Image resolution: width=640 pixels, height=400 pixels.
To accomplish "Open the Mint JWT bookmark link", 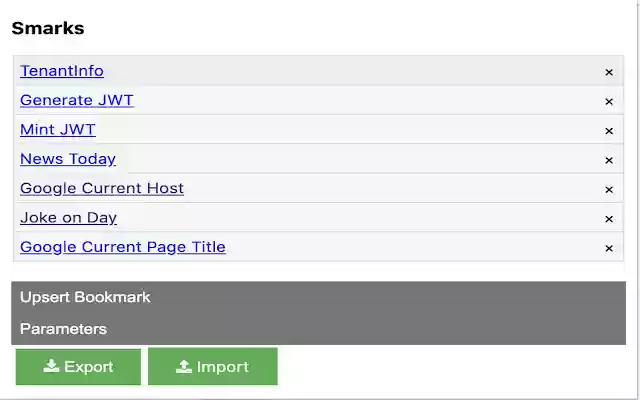I will click(x=58, y=130).
